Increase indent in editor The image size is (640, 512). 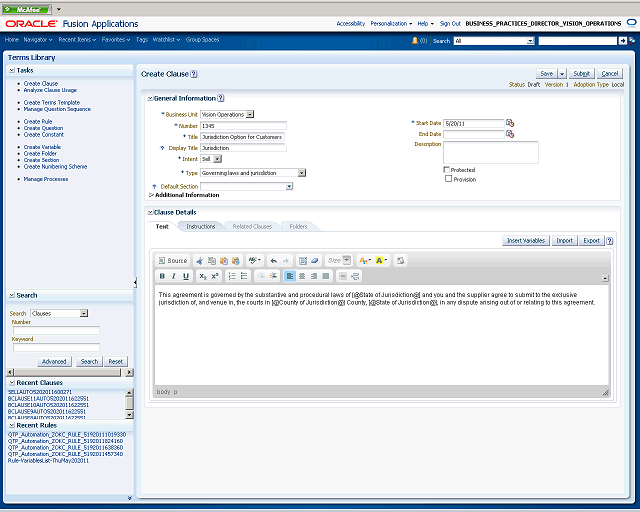(273, 276)
